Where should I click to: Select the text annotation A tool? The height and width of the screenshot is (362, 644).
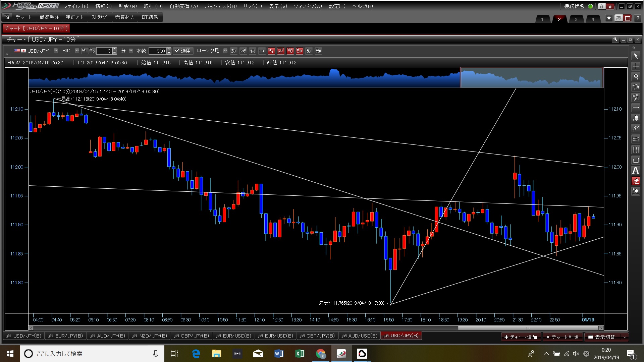tap(636, 171)
